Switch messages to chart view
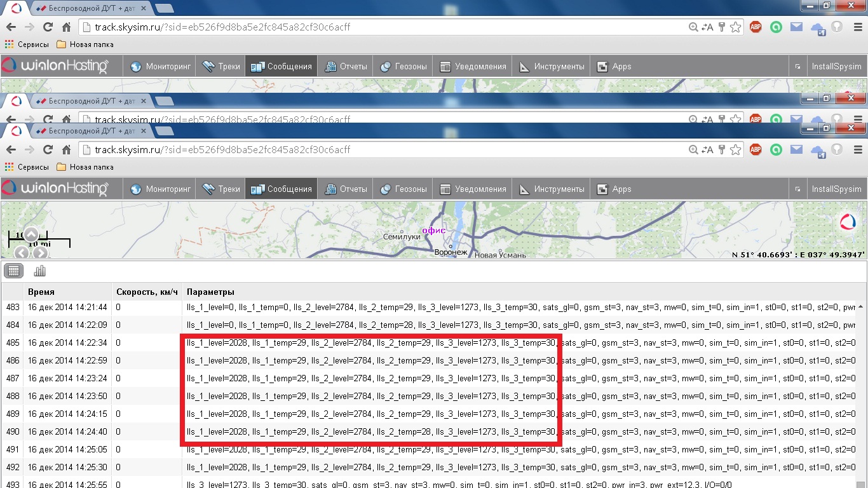The width and height of the screenshot is (868, 488). point(39,271)
